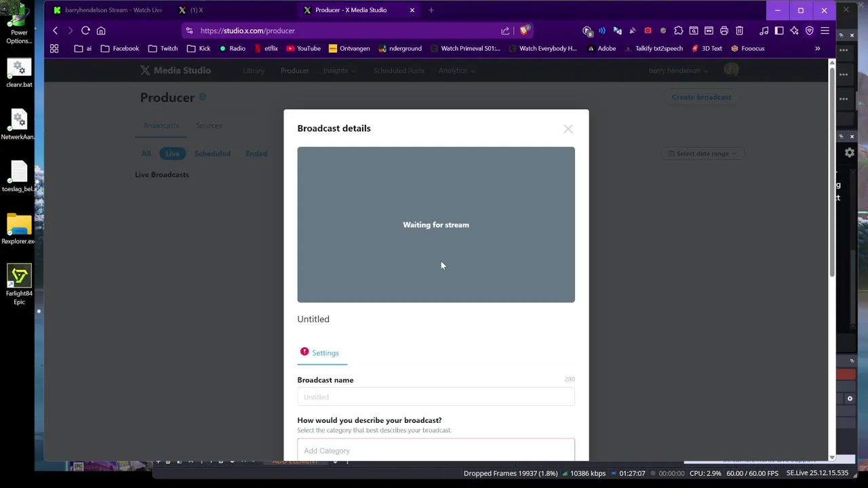Open the Talkify txt2speech bookmark
The image size is (868, 488).
(x=653, y=49)
